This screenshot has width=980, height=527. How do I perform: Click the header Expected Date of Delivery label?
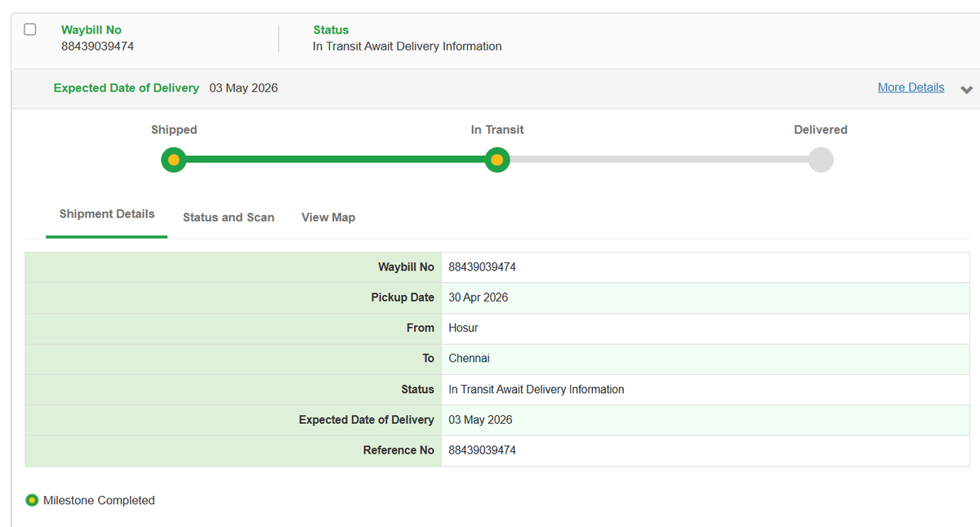click(x=127, y=87)
